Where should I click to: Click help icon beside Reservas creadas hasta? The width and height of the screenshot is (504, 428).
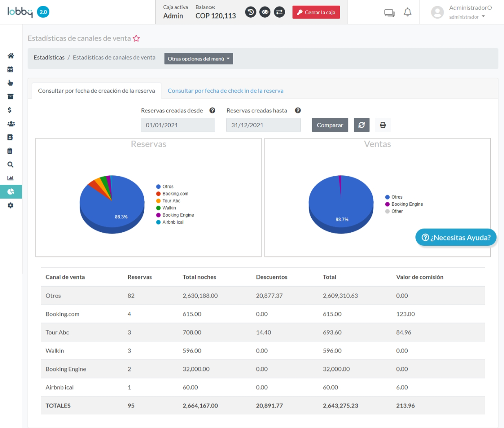point(298,110)
